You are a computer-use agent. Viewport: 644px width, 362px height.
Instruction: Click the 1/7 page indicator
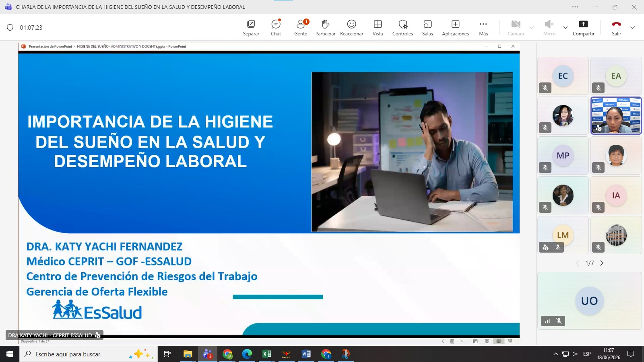point(590,263)
